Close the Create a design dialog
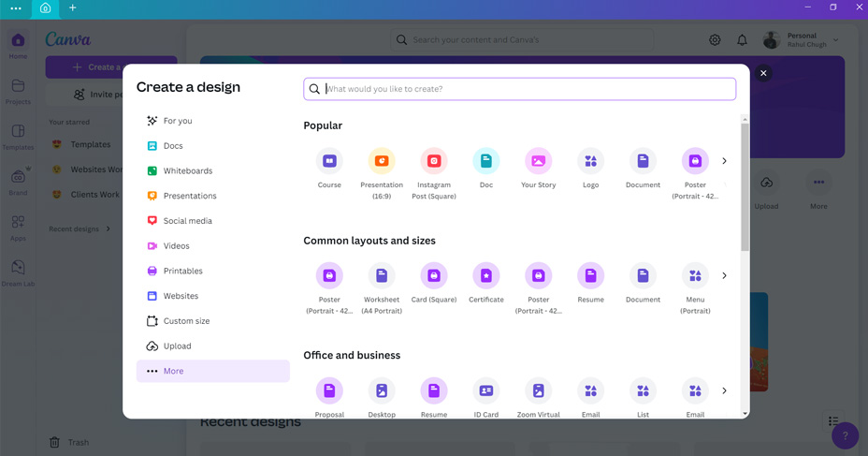 763,73
